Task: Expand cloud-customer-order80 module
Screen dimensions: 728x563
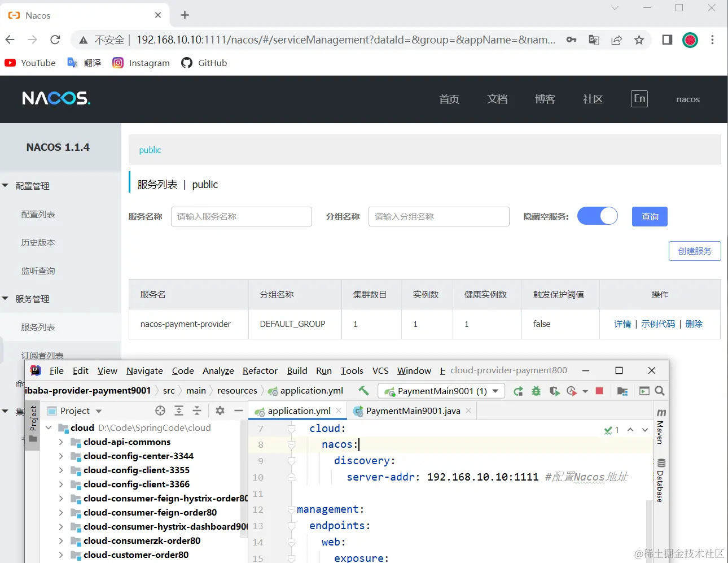Action: (61, 555)
